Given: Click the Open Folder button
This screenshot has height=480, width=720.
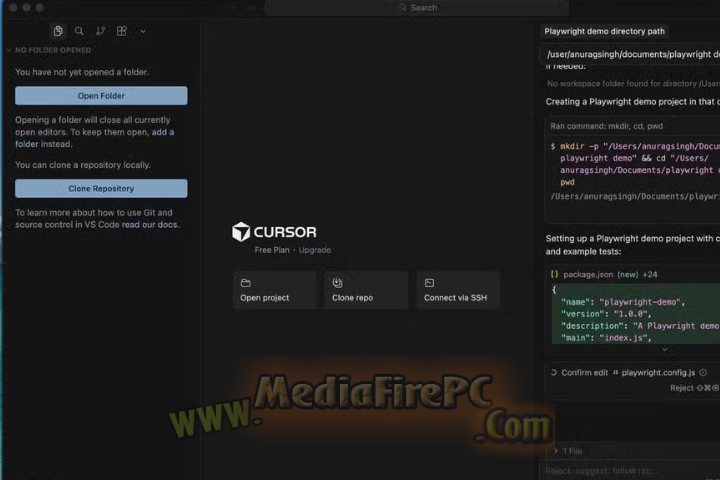Looking at the screenshot, I should pos(101,96).
